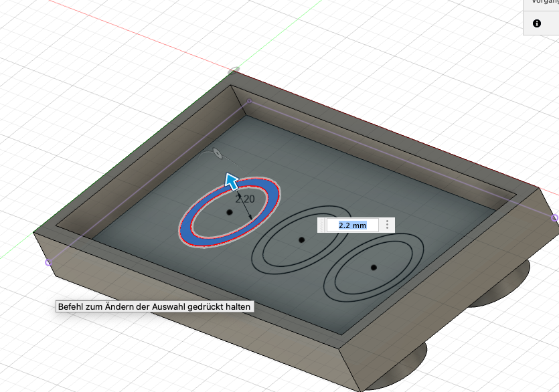Screen dimensions: 559x392
Task: Click the center point of the middle circle
Action: [x=301, y=239]
